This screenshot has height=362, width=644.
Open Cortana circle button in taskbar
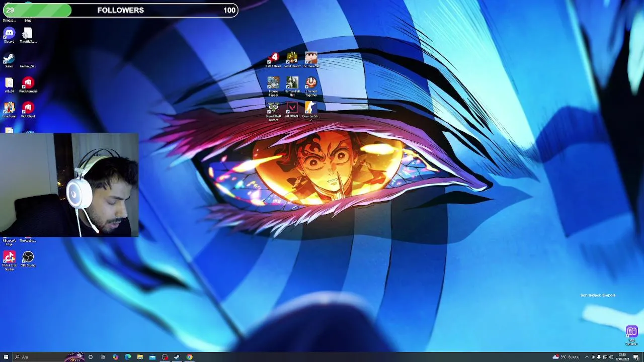point(91,357)
